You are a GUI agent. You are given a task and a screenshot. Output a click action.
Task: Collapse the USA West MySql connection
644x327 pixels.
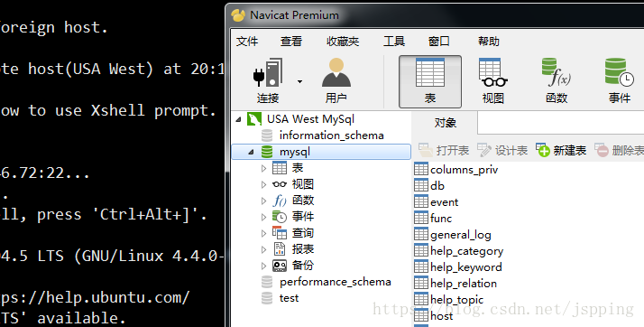pyautogui.click(x=239, y=120)
